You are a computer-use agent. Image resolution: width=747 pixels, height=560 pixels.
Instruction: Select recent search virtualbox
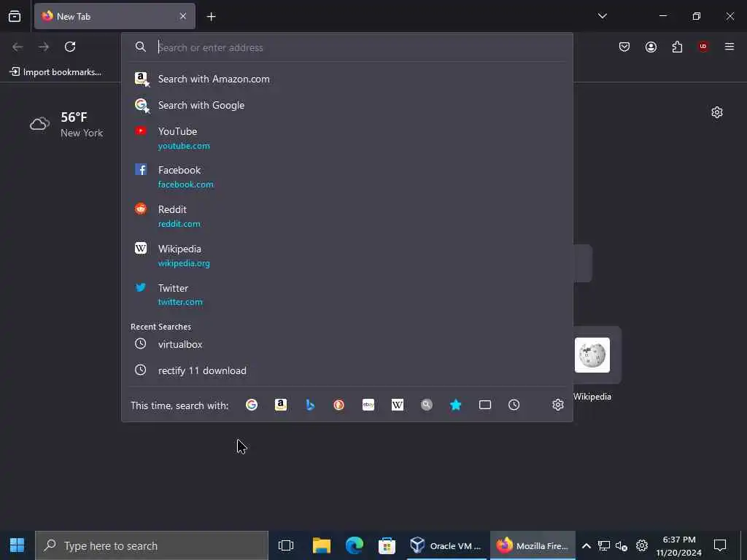tap(347, 344)
